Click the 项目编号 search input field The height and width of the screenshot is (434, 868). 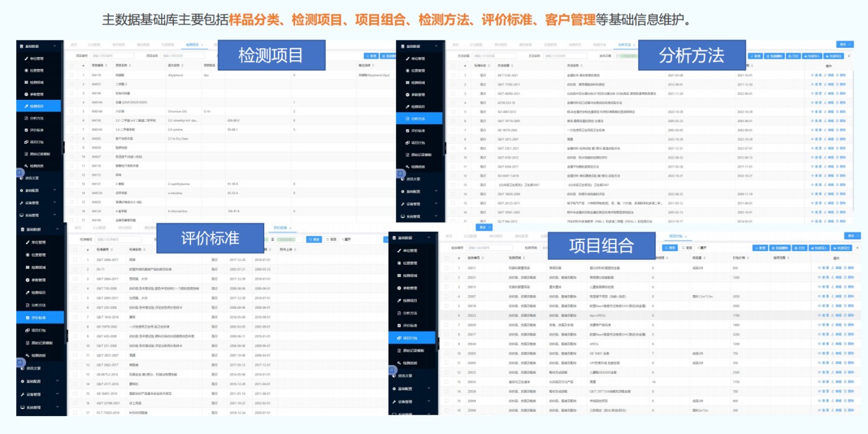coord(113,55)
